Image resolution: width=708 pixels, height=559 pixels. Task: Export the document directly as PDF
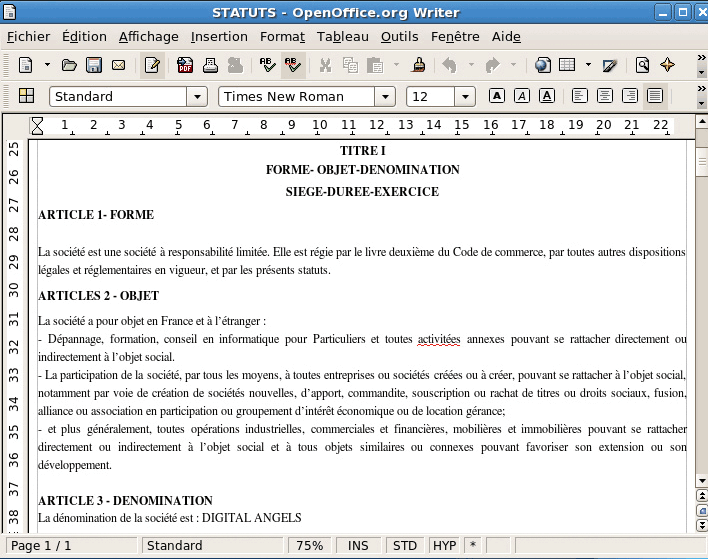185,65
